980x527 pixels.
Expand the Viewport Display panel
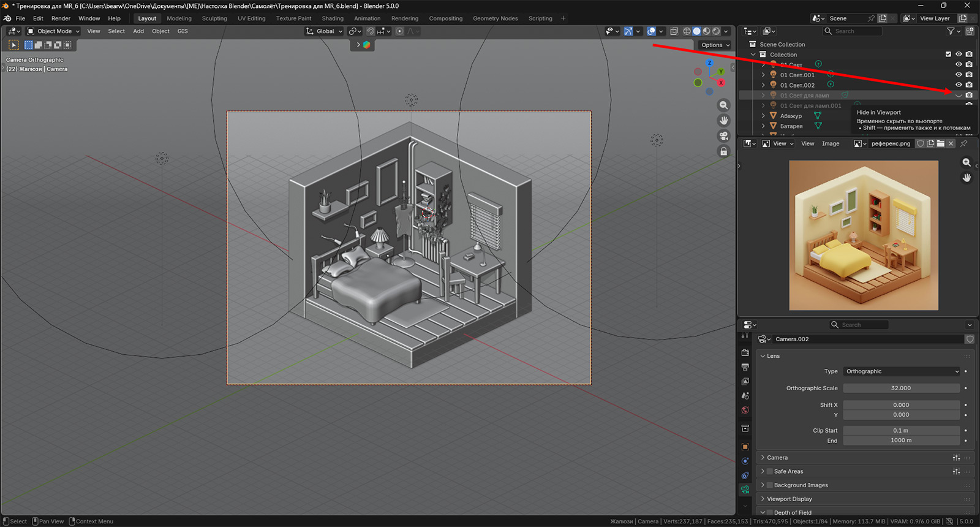[x=789, y=499]
